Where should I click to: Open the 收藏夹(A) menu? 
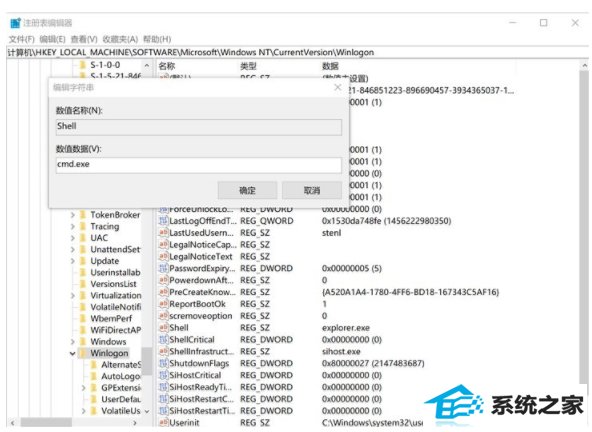coord(120,39)
